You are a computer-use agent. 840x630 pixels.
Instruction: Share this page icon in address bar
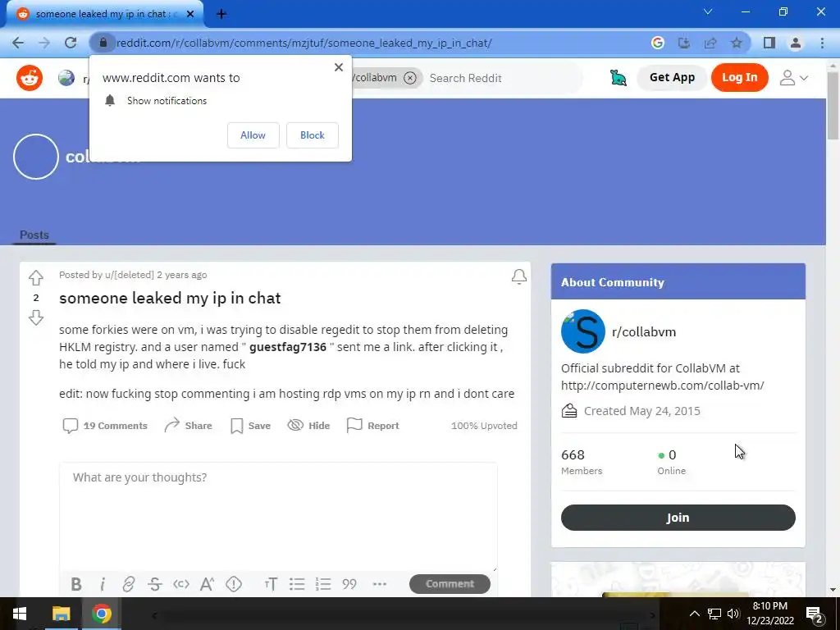tap(710, 43)
